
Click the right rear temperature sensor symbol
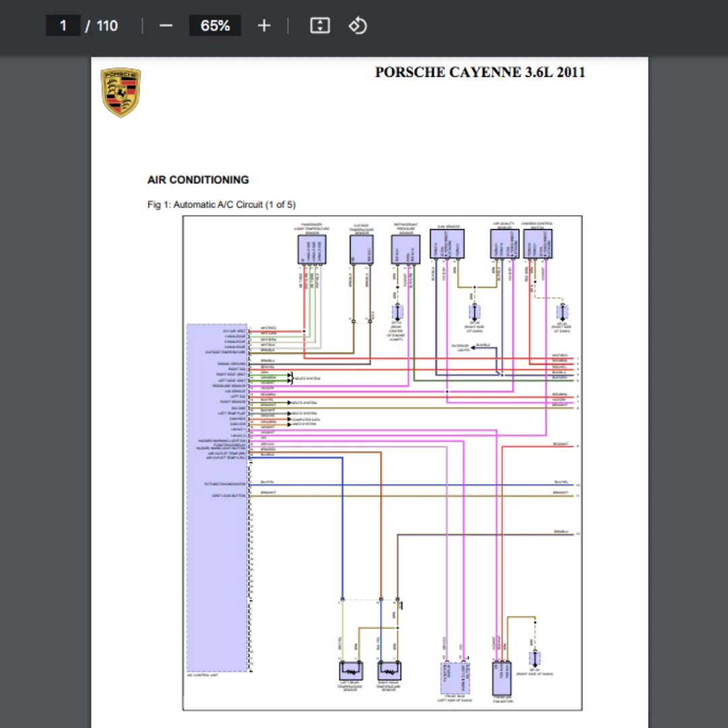click(389, 671)
